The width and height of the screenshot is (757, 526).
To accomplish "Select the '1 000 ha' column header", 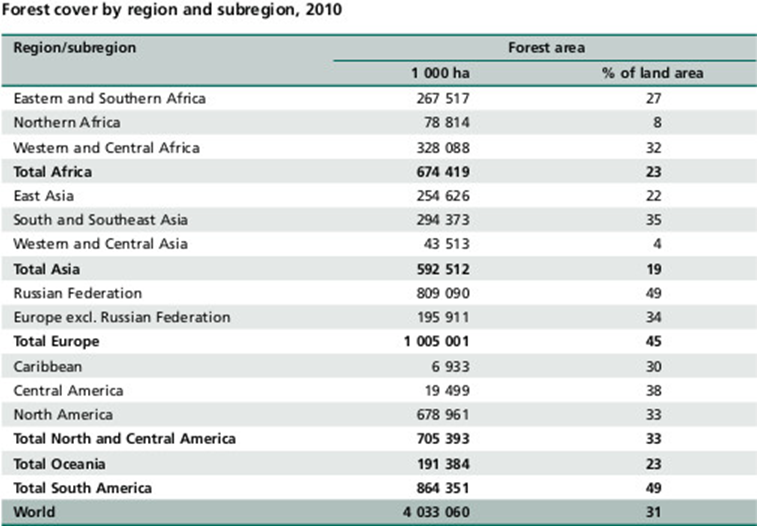I will [440, 73].
